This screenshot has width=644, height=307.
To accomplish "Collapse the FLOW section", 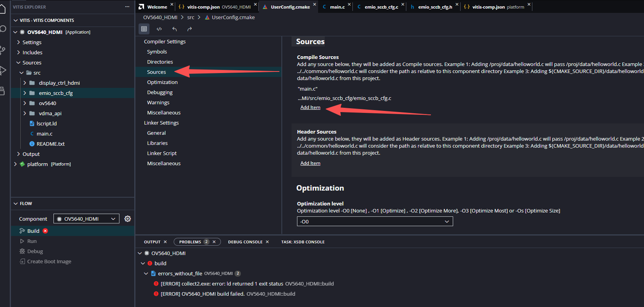I will coord(16,203).
